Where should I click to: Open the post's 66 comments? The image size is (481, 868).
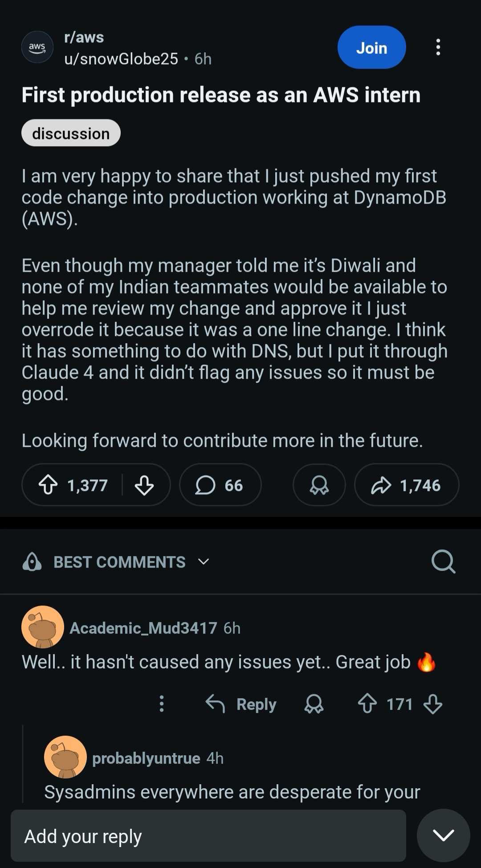click(x=220, y=485)
